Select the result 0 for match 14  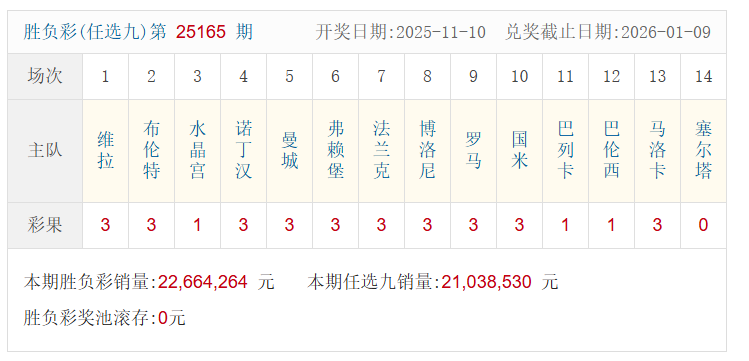[703, 225]
